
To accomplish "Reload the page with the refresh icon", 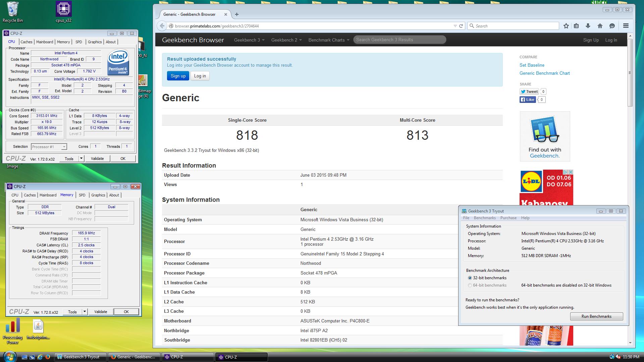I will (461, 26).
